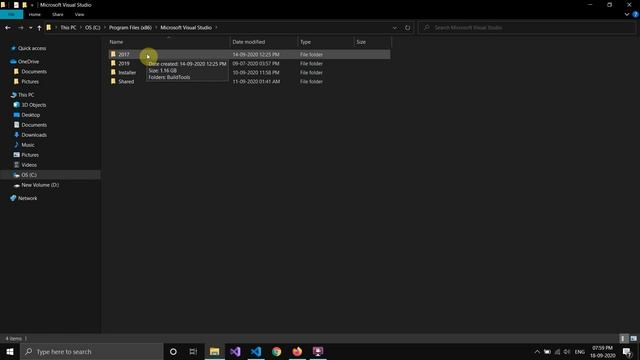Open Desktop in the navigation pane
This screenshot has height=360, width=640.
tap(31, 115)
